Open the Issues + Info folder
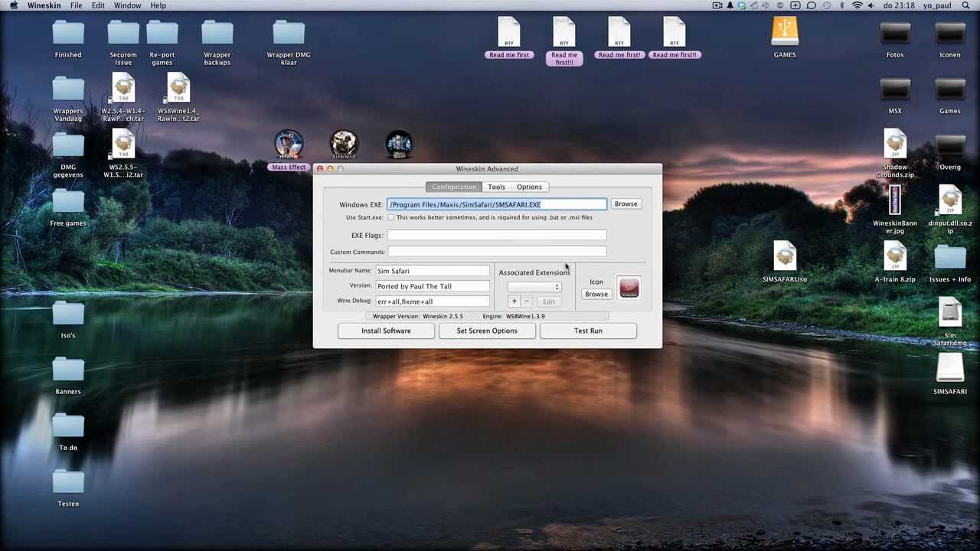 [x=950, y=257]
